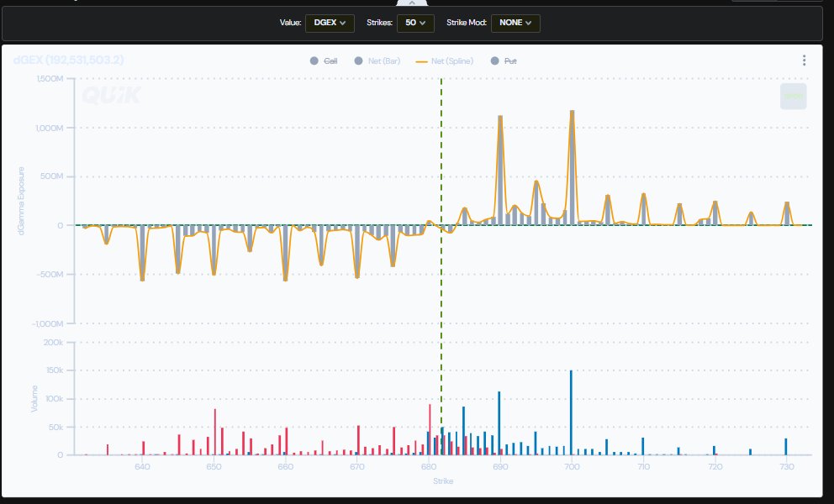Click the 'dGamma Exposure' axis title

point(21,201)
